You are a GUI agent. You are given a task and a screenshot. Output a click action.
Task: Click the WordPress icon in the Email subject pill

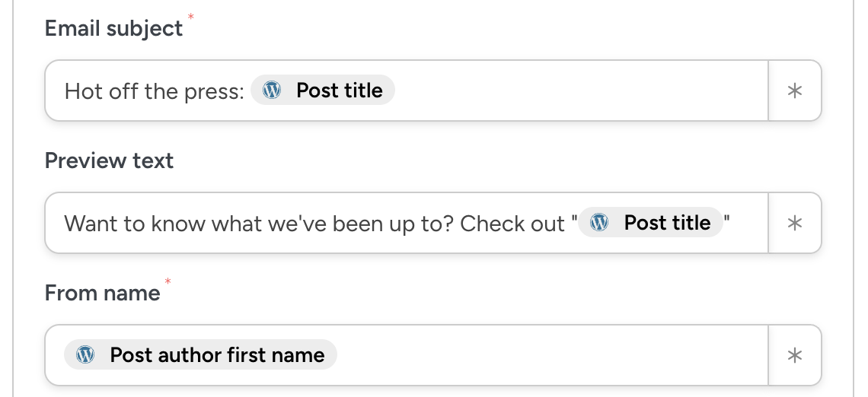pyautogui.click(x=272, y=91)
